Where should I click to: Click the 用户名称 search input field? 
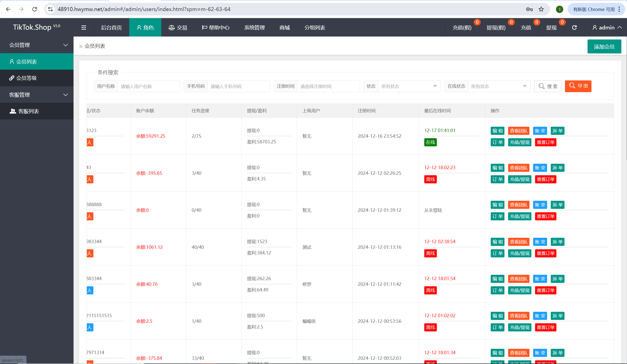pyautogui.click(x=149, y=86)
